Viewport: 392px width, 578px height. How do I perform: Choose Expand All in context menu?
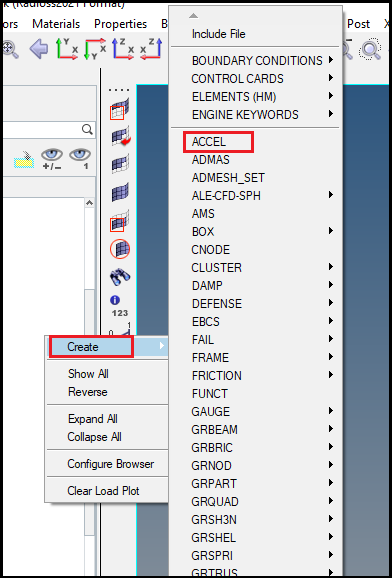(93, 419)
